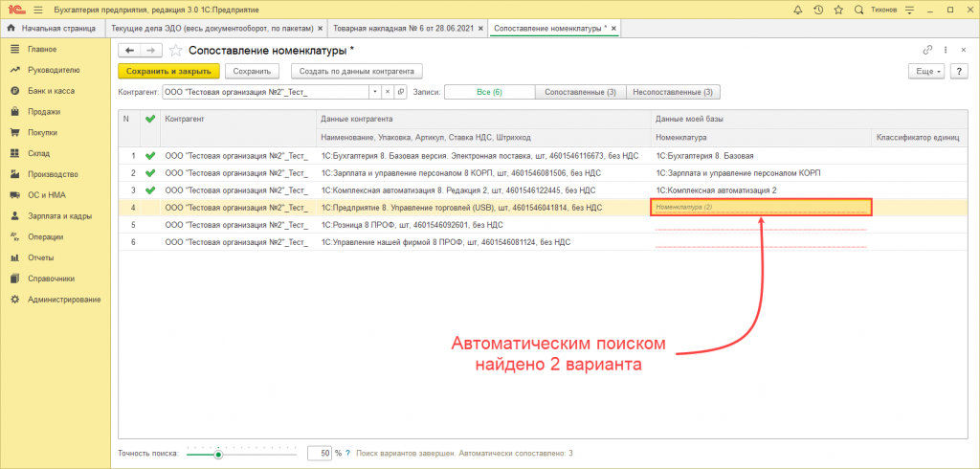Open Справочники section in sidebar

tap(52, 279)
